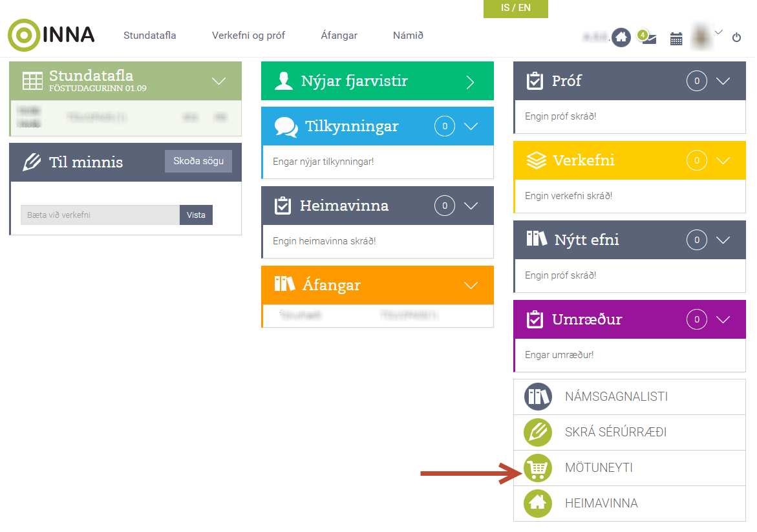757x532 pixels.
Task: Click the Vista button
Action: pos(196,215)
